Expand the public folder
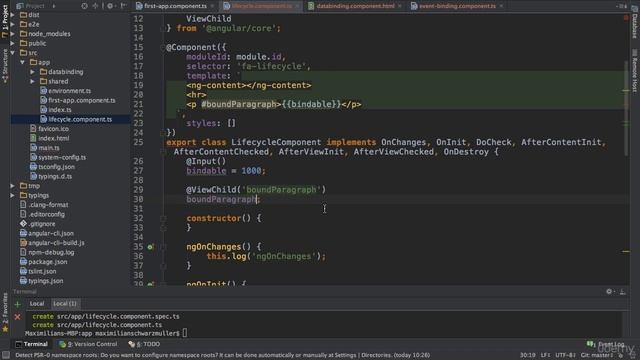This screenshot has width=640, height=360. tap(13, 43)
